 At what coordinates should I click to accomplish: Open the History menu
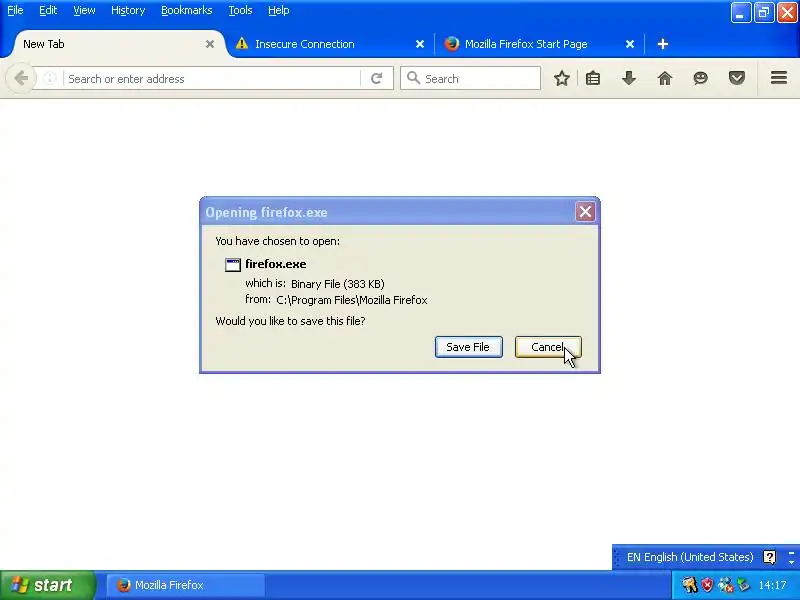click(128, 10)
